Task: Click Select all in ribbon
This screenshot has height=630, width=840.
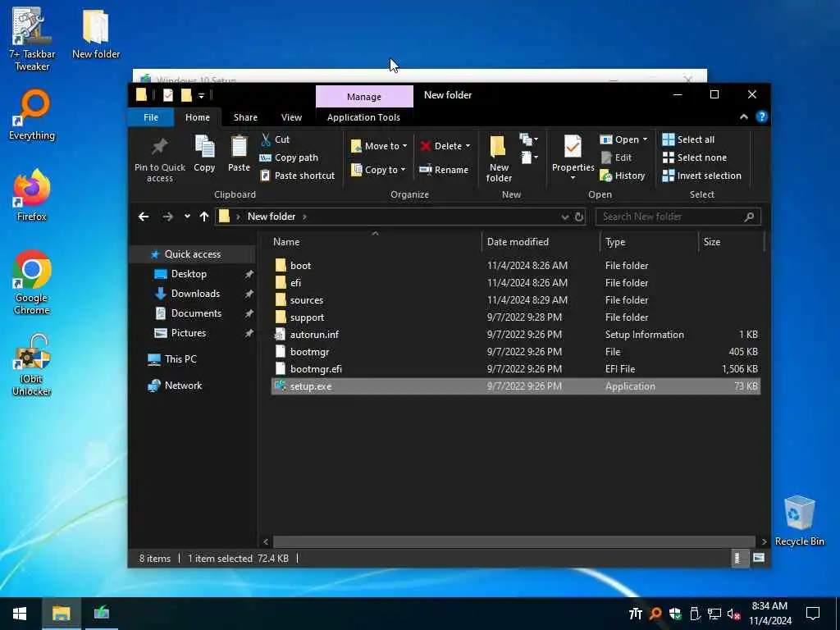Action: coord(688,139)
